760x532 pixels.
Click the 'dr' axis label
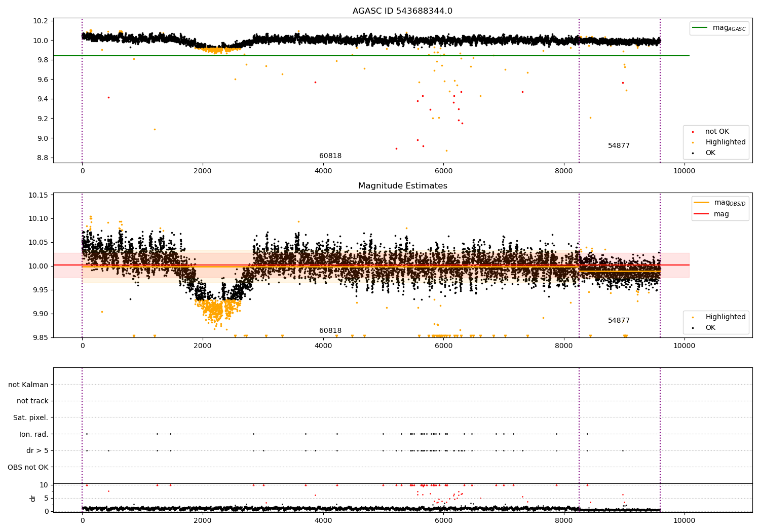pos(33,498)
